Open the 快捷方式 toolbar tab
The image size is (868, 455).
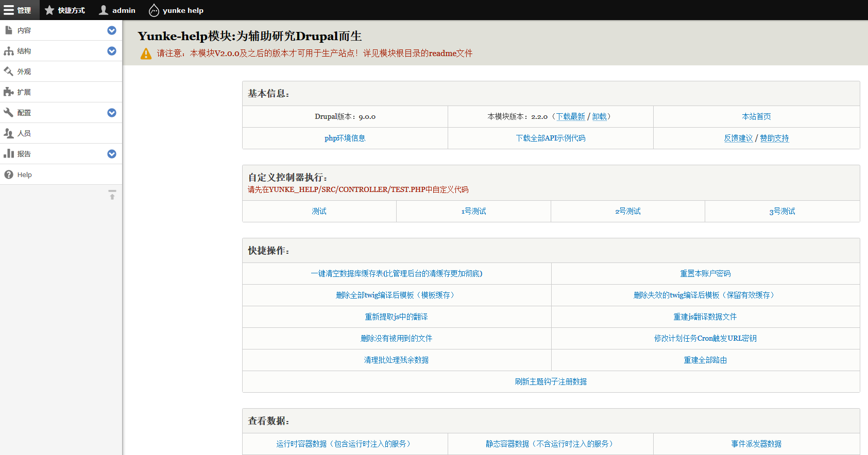(65, 10)
